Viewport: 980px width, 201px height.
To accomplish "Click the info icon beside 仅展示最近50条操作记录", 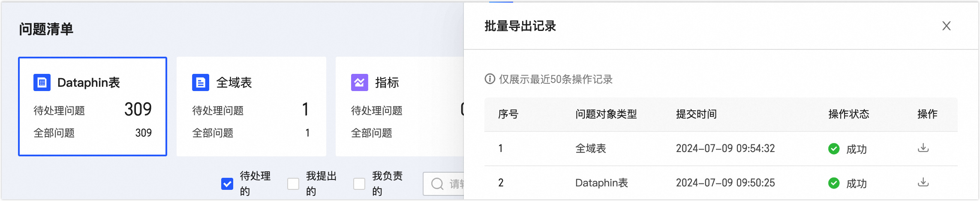I will pos(490,79).
